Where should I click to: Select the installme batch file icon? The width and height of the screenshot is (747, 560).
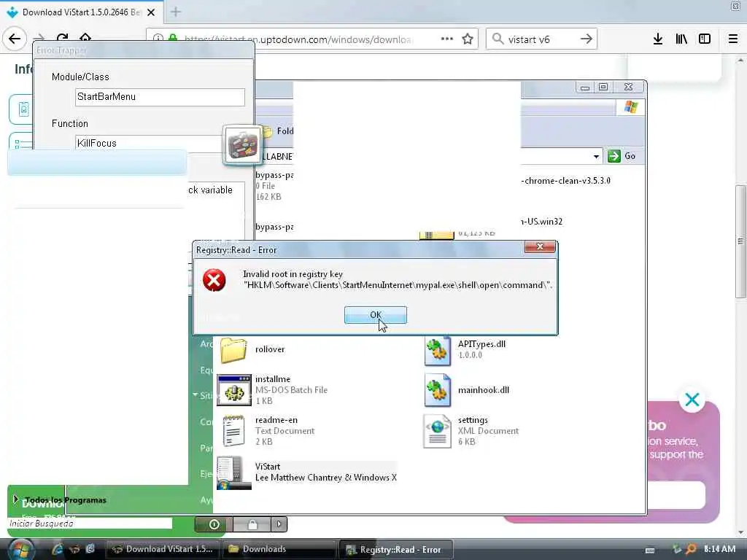[234, 390]
